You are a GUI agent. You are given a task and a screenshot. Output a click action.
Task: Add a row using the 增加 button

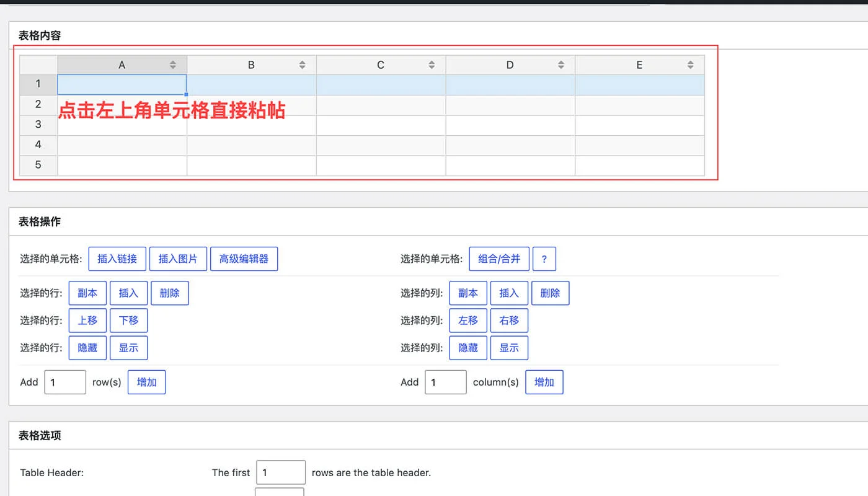pos(146,382)
